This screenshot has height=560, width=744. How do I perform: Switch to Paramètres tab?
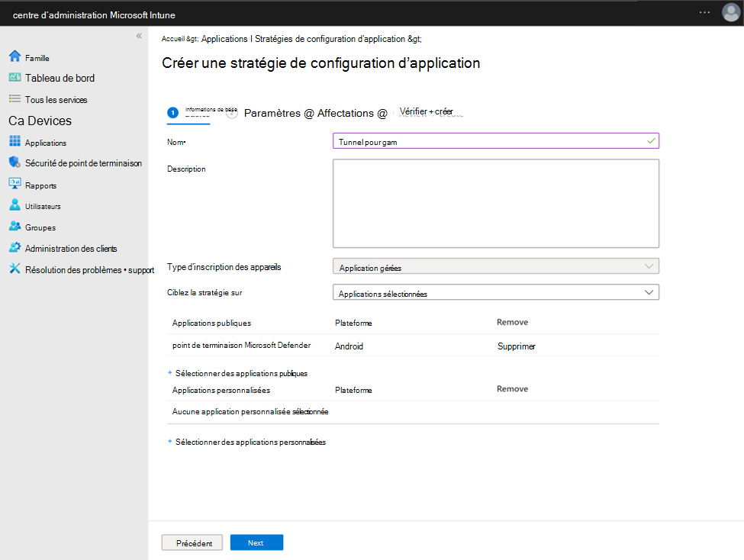click(272, 113)
